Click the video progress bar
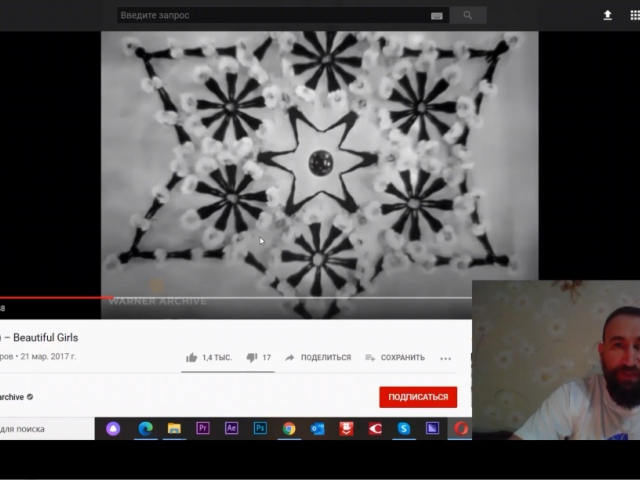The width and height of the screenshot is (640, 480). click(236, 298)
